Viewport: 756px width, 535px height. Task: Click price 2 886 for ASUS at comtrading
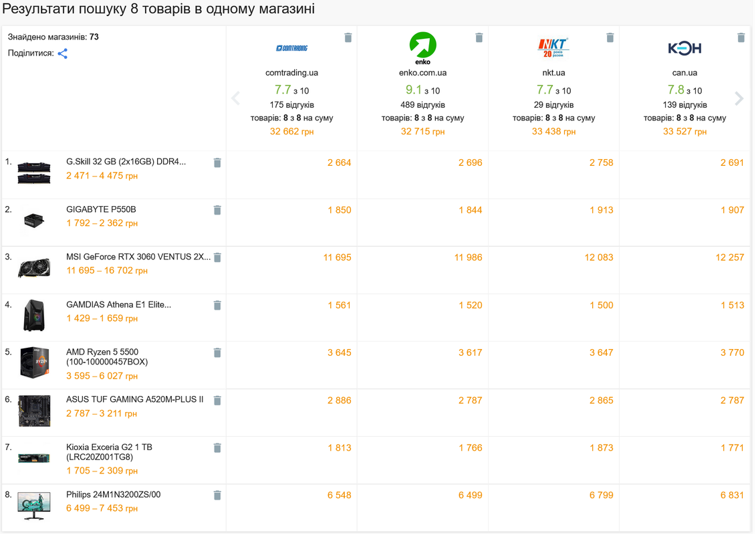point(340,401)
